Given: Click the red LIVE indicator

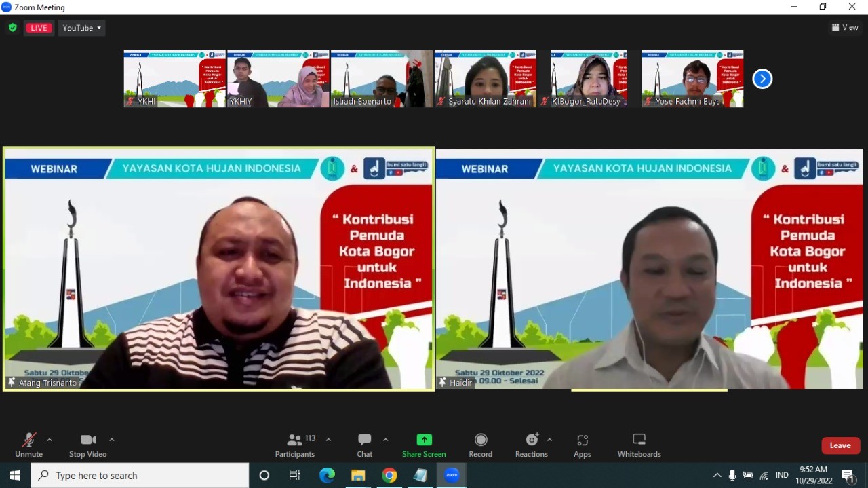Looking at the screenshot, I should tap(39, 28).
